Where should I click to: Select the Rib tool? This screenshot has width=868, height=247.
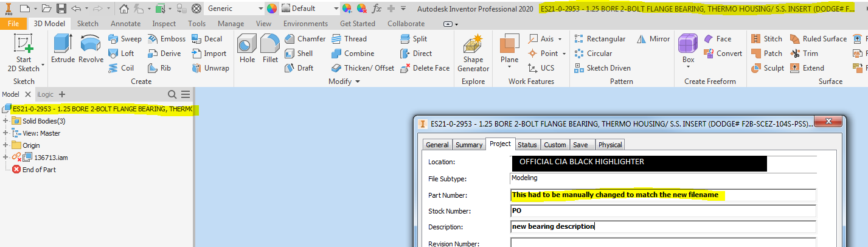click(159, 68)
